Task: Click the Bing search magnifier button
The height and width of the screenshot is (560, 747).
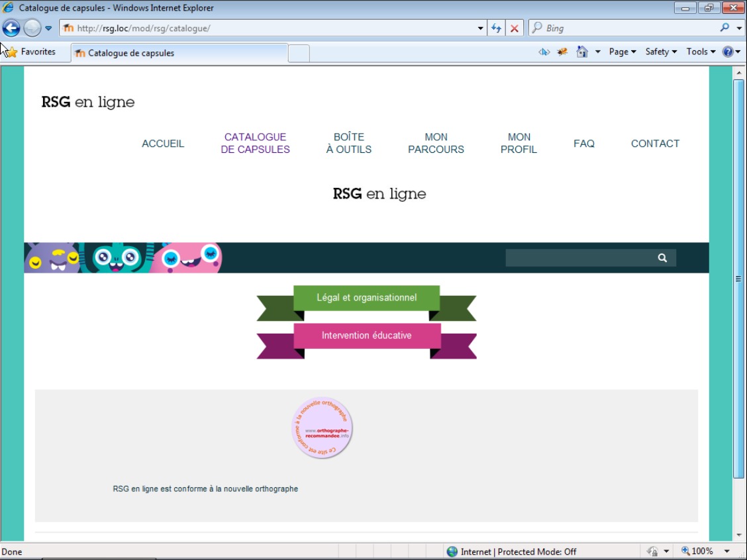Action: coord(724,28)
